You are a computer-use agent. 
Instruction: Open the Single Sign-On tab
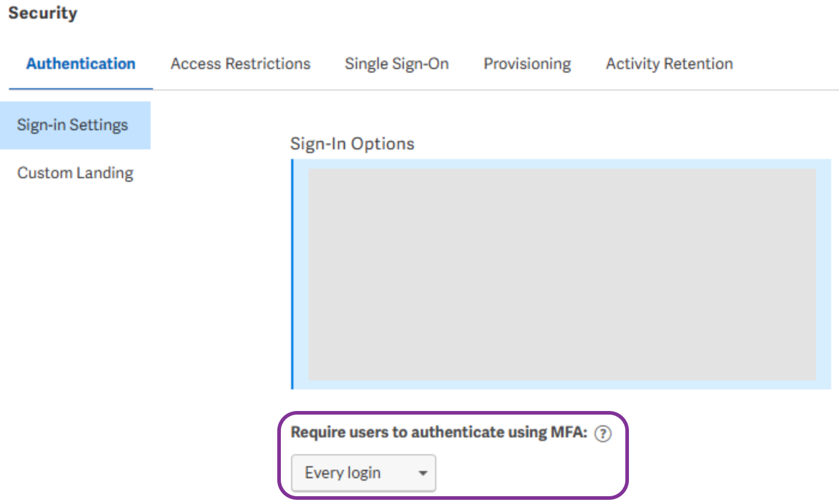coord(397,64)
